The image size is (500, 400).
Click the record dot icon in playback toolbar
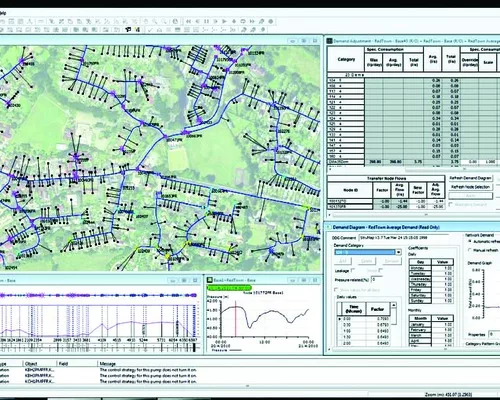[x=234, y=21]
